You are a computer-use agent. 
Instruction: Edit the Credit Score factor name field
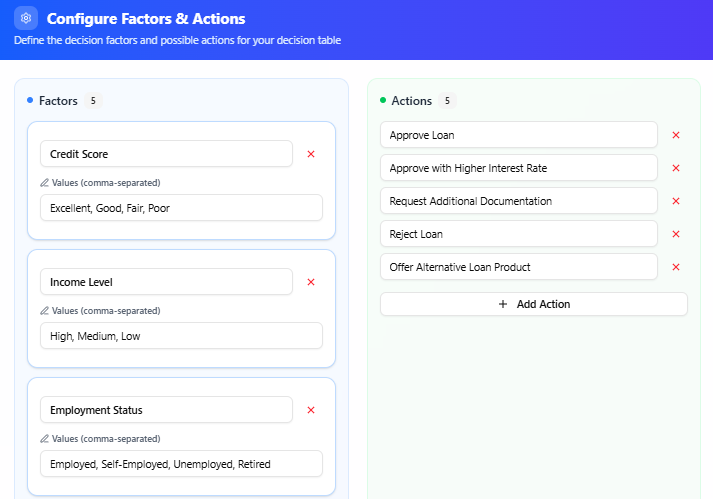[166, 154]
